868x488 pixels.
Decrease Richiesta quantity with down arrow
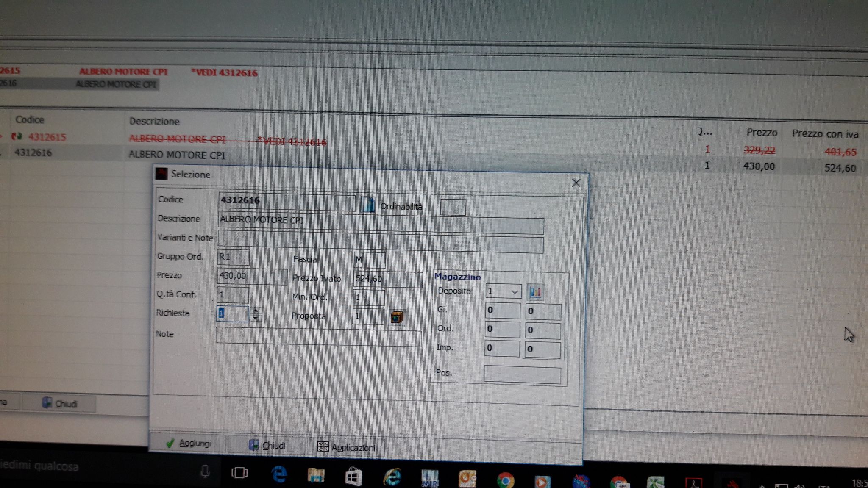point(256,318)
